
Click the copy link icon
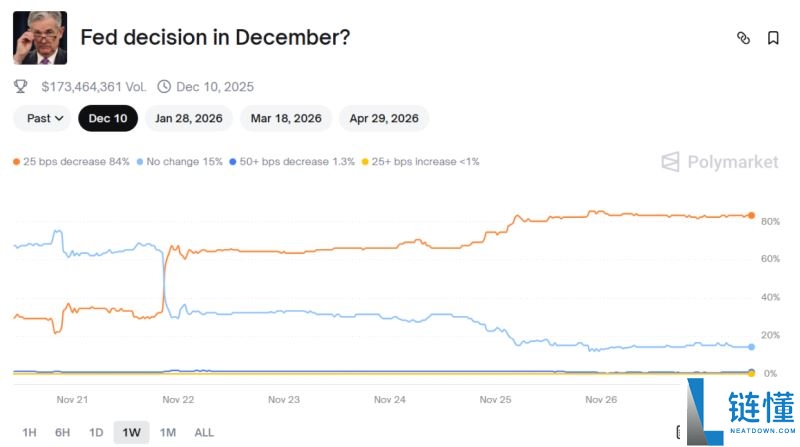(x=743, y=38)
